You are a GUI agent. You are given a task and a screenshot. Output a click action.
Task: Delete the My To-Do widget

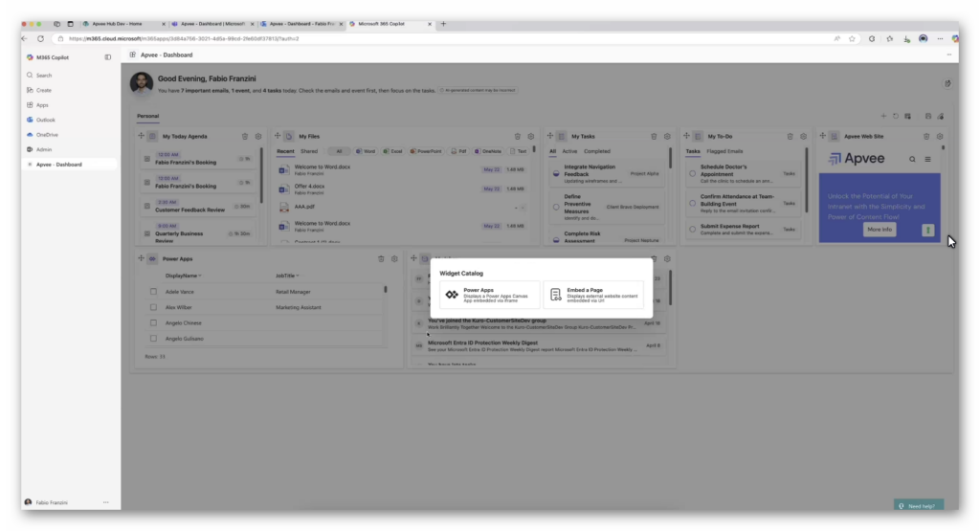[790, 136]
